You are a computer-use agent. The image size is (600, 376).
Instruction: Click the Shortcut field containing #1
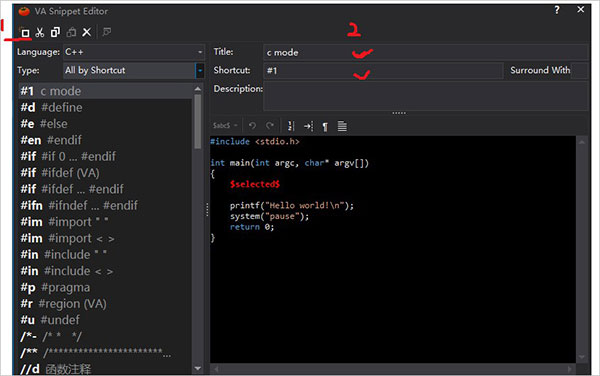pos(383,71)
